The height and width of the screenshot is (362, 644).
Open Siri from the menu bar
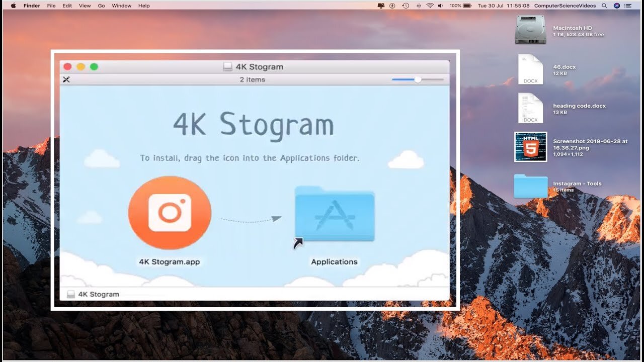point(616,6)
